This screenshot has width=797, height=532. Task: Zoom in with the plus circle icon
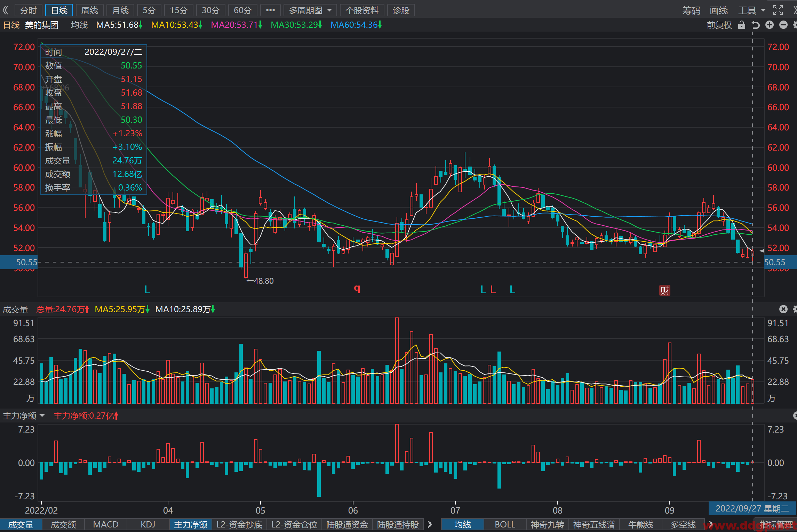(770, 25)
